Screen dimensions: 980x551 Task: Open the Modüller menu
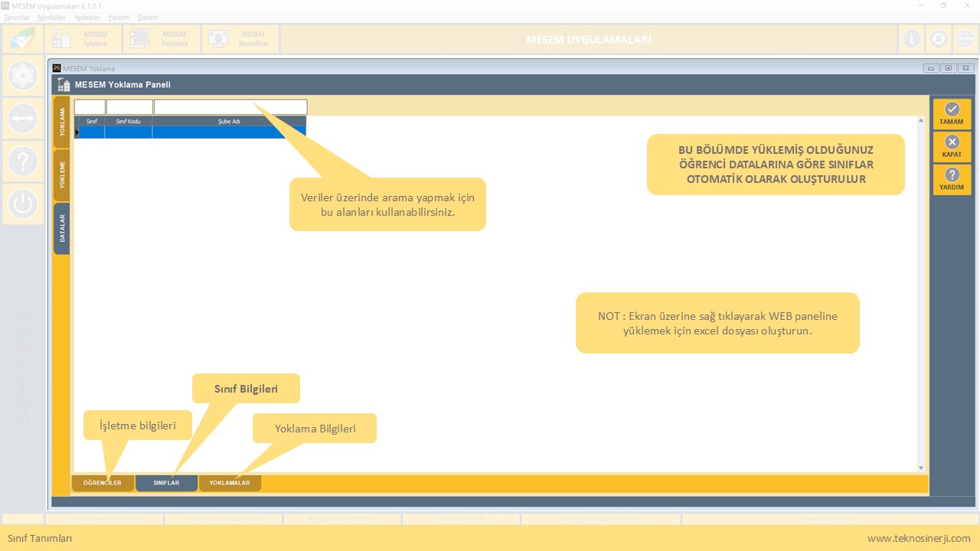[x=52, y=18]
